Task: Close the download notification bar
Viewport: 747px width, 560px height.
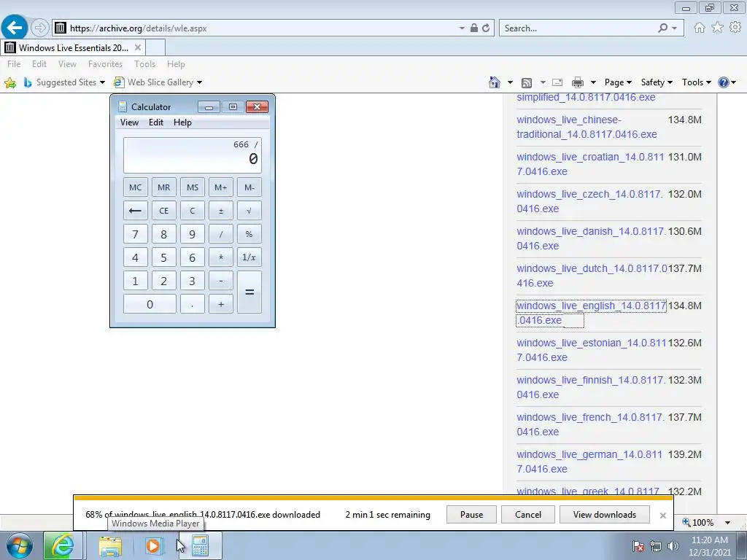Action: pos(662,516)
